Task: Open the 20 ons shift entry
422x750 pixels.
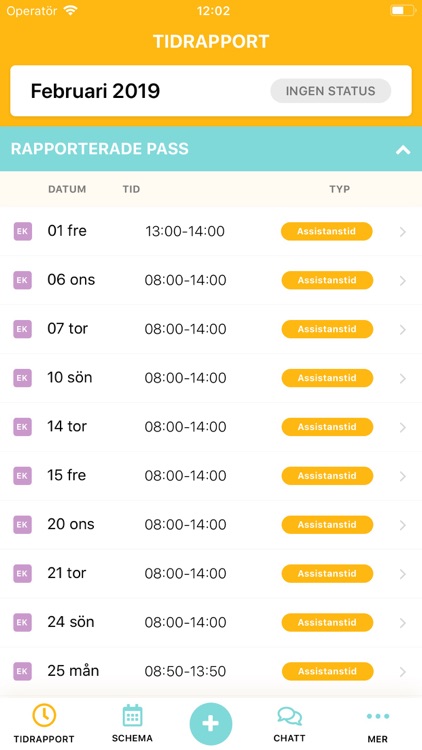Action: 211,525
